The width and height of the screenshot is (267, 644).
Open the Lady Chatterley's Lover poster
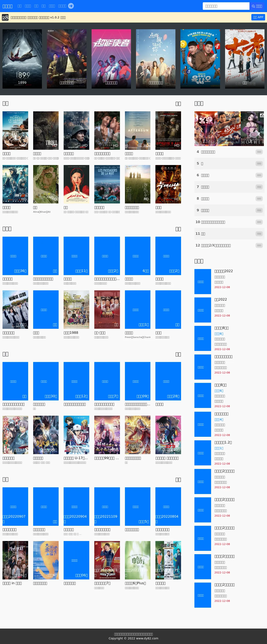pos(107,131)
